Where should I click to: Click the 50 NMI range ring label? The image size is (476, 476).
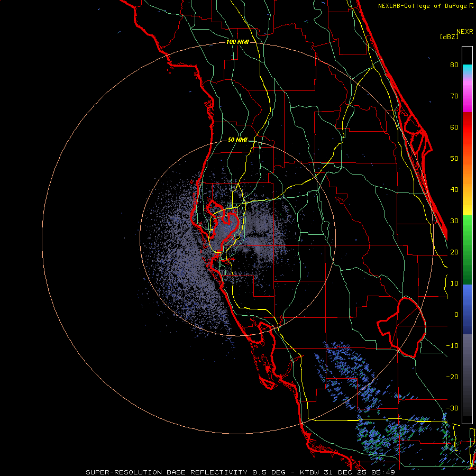pyautogui.click(x=237, y=140)
